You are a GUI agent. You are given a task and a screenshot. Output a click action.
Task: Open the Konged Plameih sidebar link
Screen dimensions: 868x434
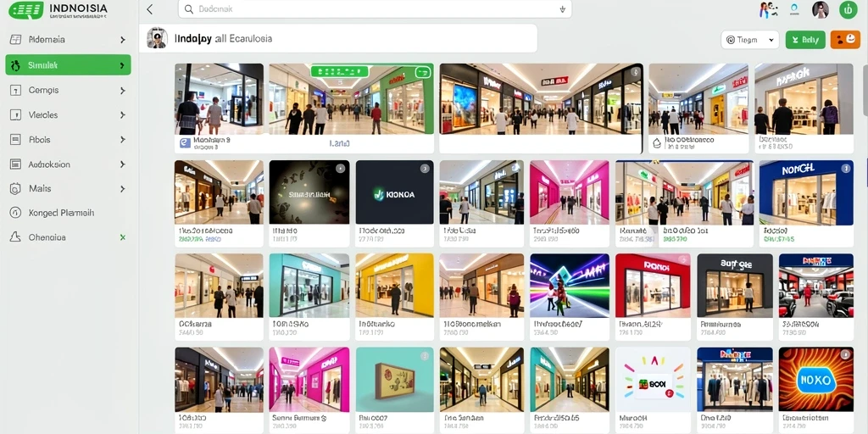(61, 213)
